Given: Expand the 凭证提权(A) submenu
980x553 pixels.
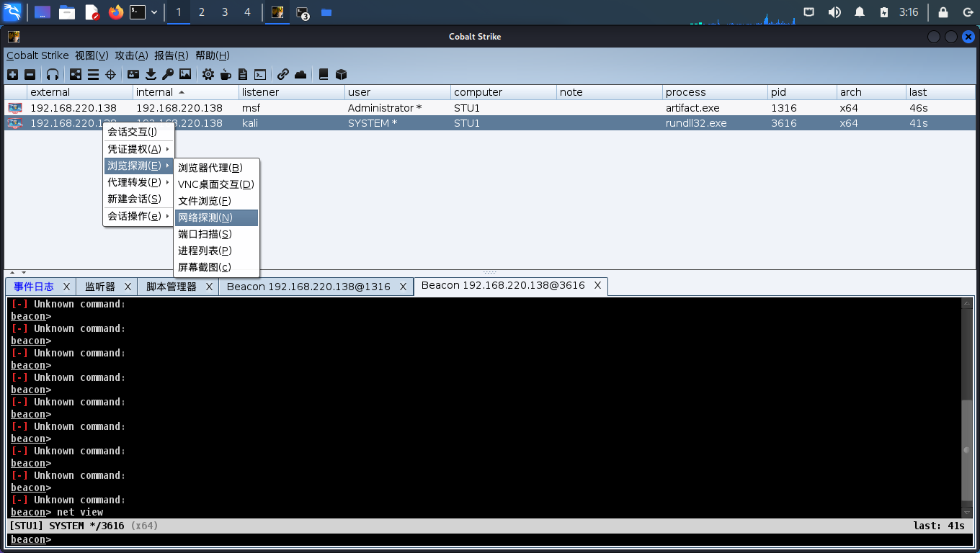Looking at the screenshot, I should click(x=139, y=149).
